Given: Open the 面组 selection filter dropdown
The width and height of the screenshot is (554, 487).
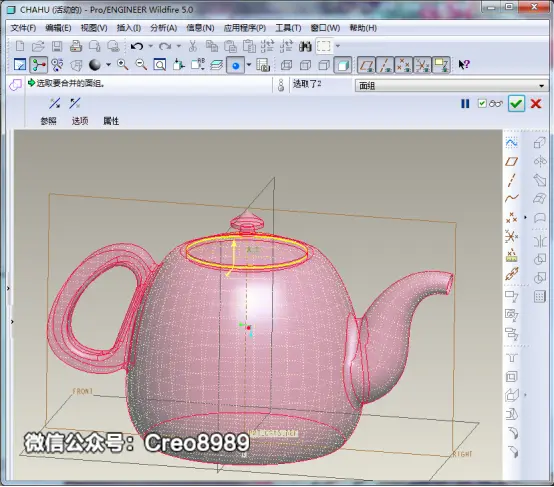Looking at the screenshot, I should coord(452,86).
